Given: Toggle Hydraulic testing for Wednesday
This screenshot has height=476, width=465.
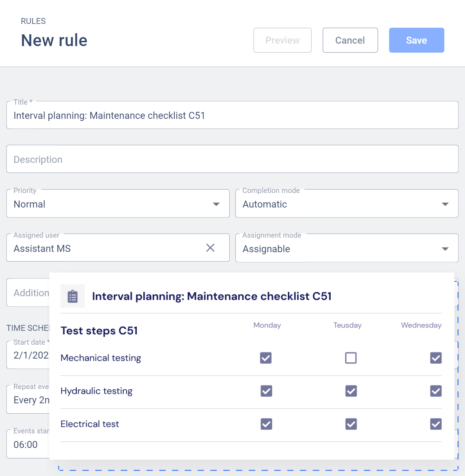Looking at the screenshot, I should tap(436, 391).
